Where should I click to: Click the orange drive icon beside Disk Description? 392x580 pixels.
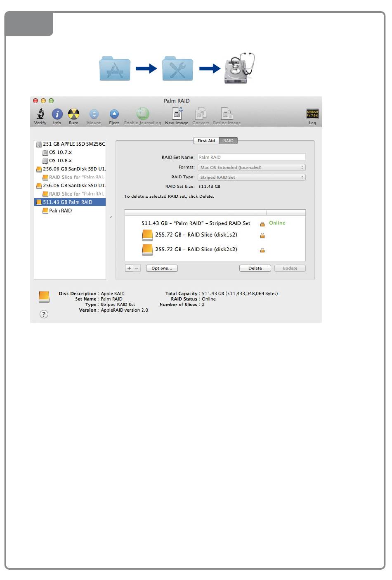point(44,296)
